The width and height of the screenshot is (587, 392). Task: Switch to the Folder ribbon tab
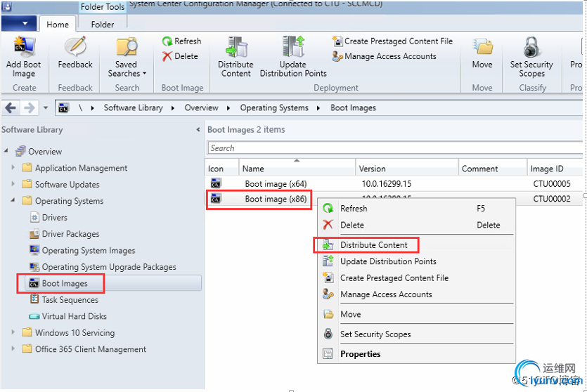point(102,25)
